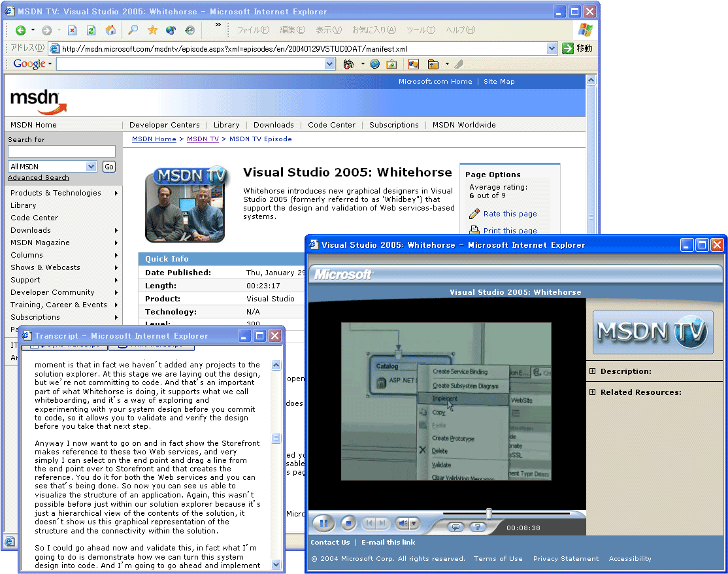Select Developer Centers in MSDN nav bar
Screen dimensions: 728x574
tap(165, 125)
